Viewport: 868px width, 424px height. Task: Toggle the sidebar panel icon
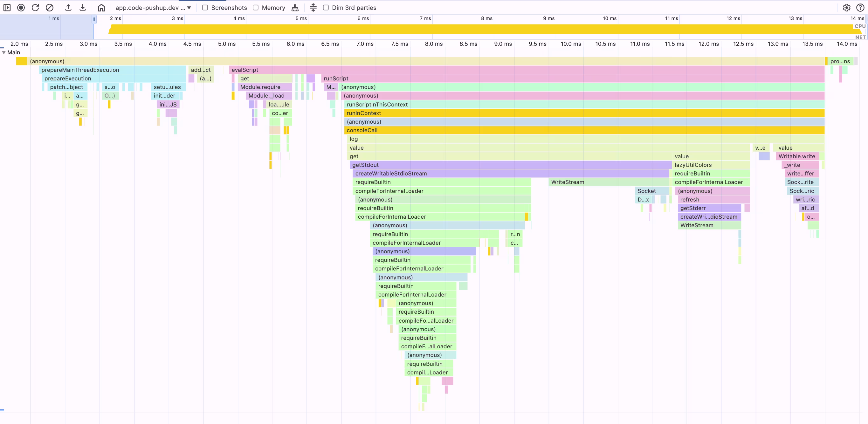7,7
